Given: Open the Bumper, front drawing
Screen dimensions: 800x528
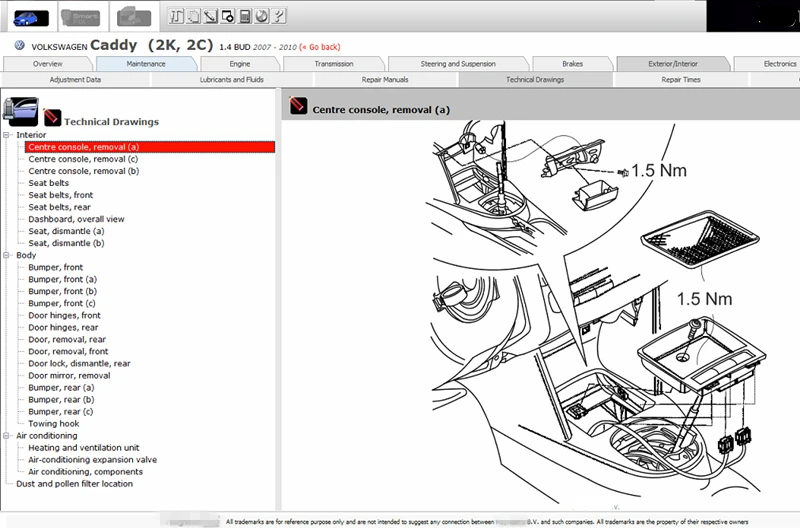Looking at the screenshot, I should point(56,267).
